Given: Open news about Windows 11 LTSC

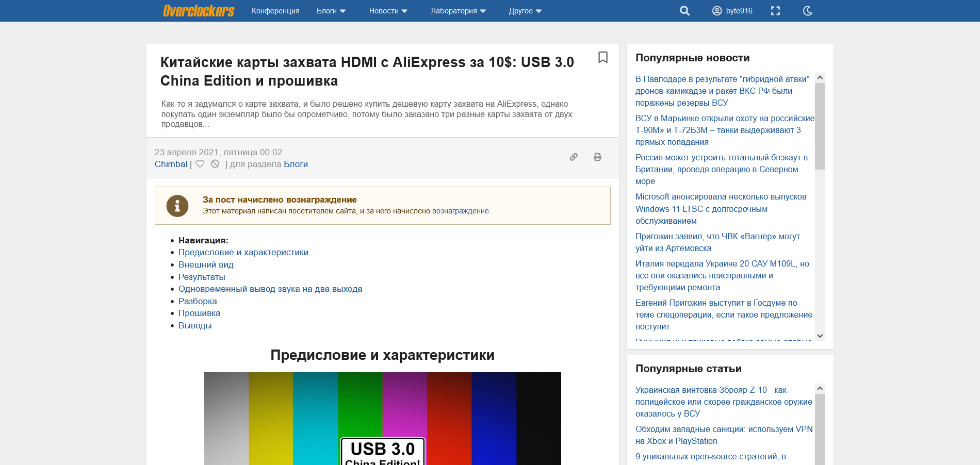Looking at the screenshot, I should (x=721, y=209).
